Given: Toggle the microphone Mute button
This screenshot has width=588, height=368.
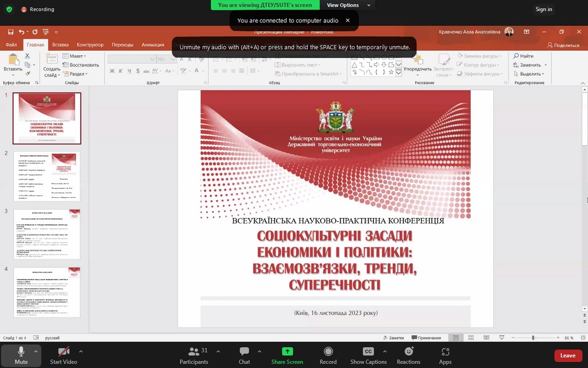Looking at the screenshot, I should pyautogui.click(x=21, y=355).
